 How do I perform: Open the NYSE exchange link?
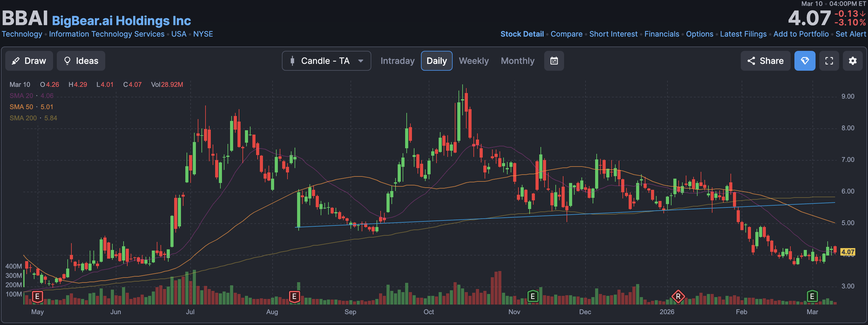click(203, 34)
